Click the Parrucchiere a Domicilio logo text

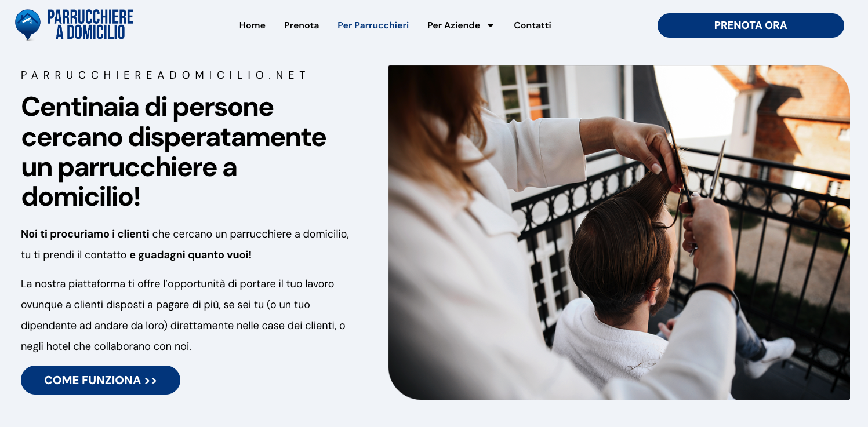90,25
